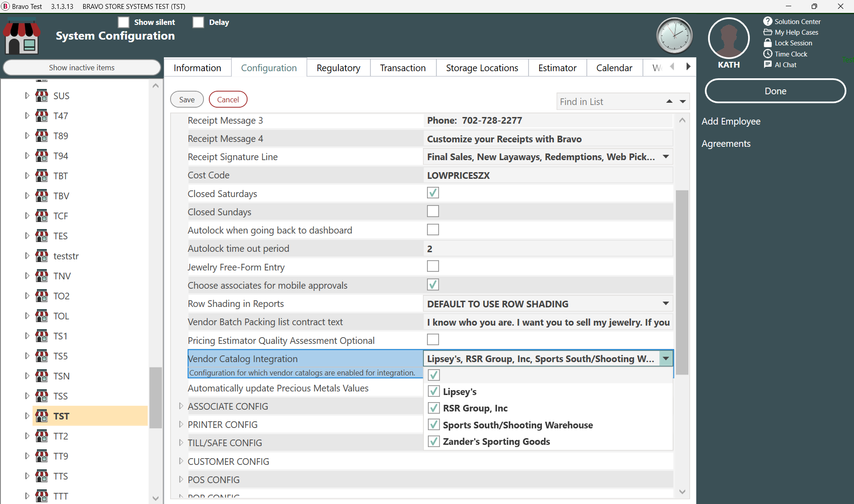Open Agreements link

click(726, 144)
